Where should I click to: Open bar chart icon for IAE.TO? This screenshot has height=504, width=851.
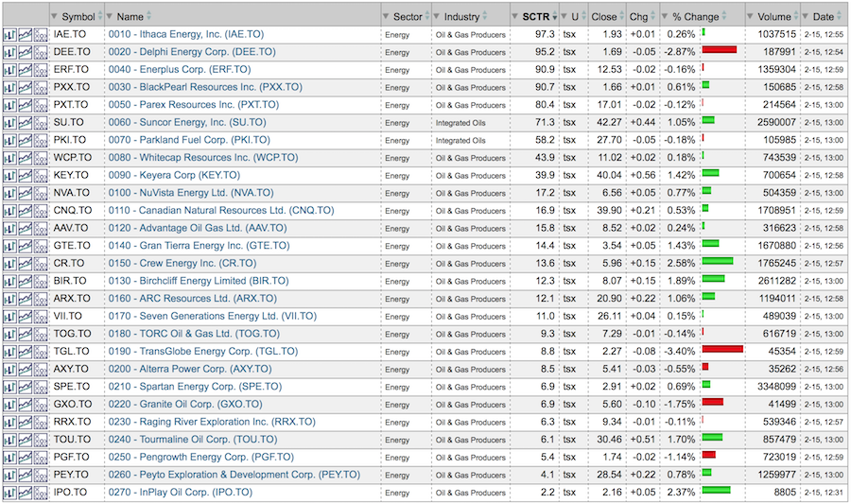pyautogui.click(x=9, y=35)
